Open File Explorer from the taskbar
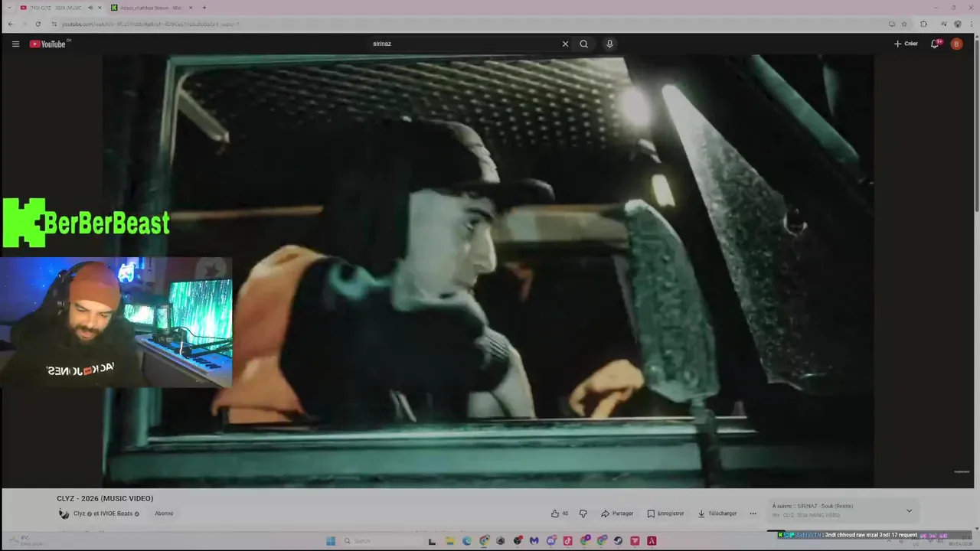The height and width of the screenshot is (551, 980). pos(450,541)
